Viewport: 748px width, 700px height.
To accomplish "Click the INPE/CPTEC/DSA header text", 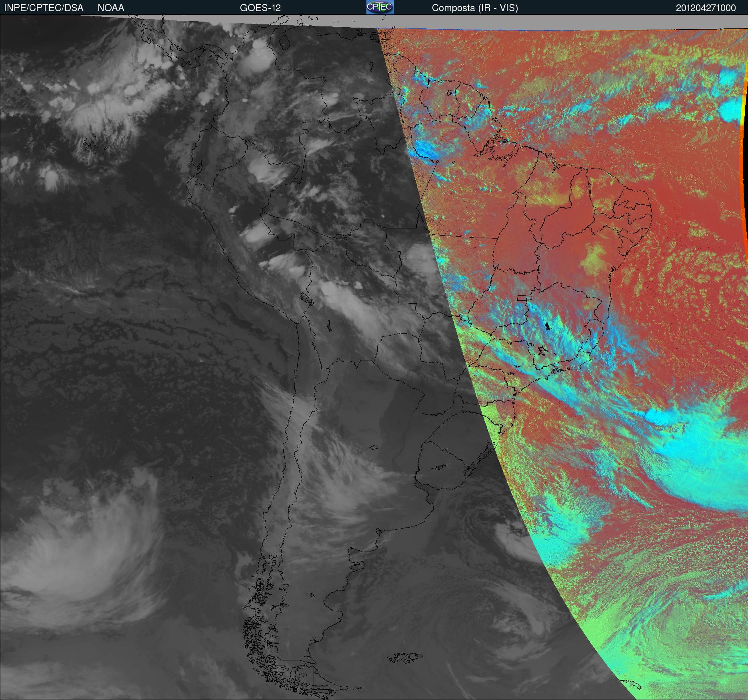I will 44,8.
